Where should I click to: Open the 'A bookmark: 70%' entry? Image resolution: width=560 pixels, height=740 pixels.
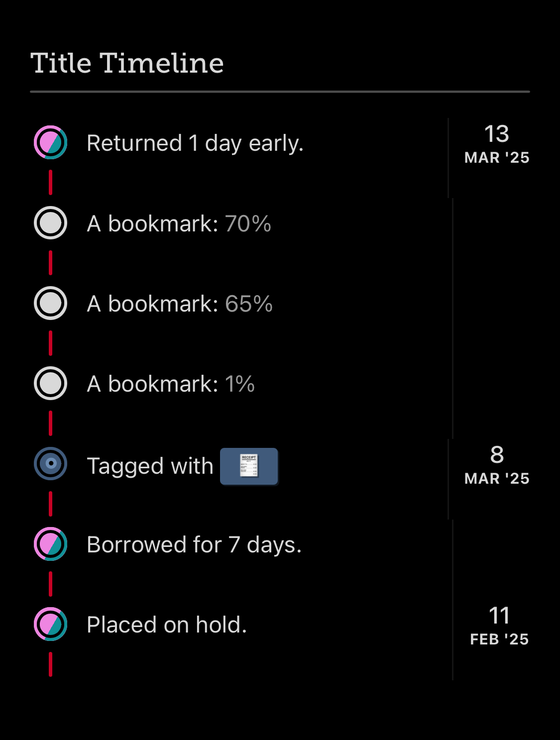click(x=179, y=224)
